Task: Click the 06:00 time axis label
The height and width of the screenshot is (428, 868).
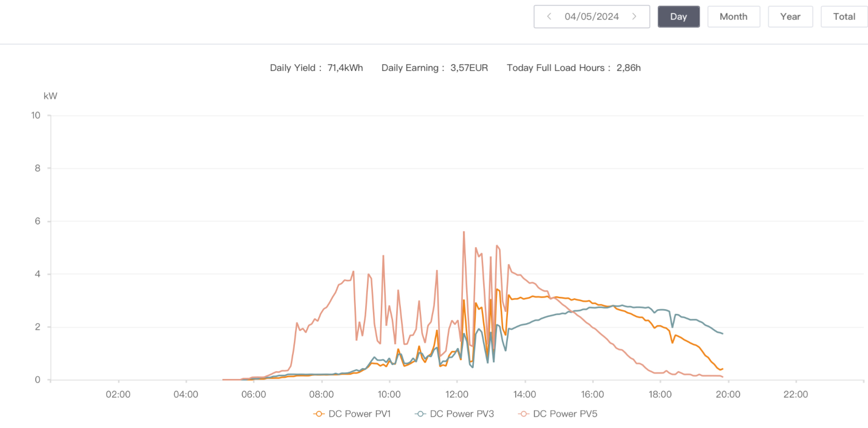Action: point(253,394)
